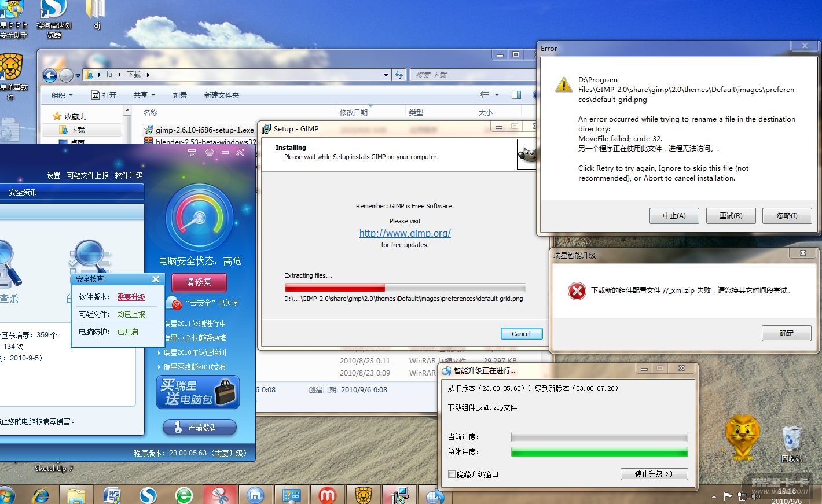
Task: Select gimp-2.6.10-i686-setup-1.exe file
Action: (x=199, y=130)
